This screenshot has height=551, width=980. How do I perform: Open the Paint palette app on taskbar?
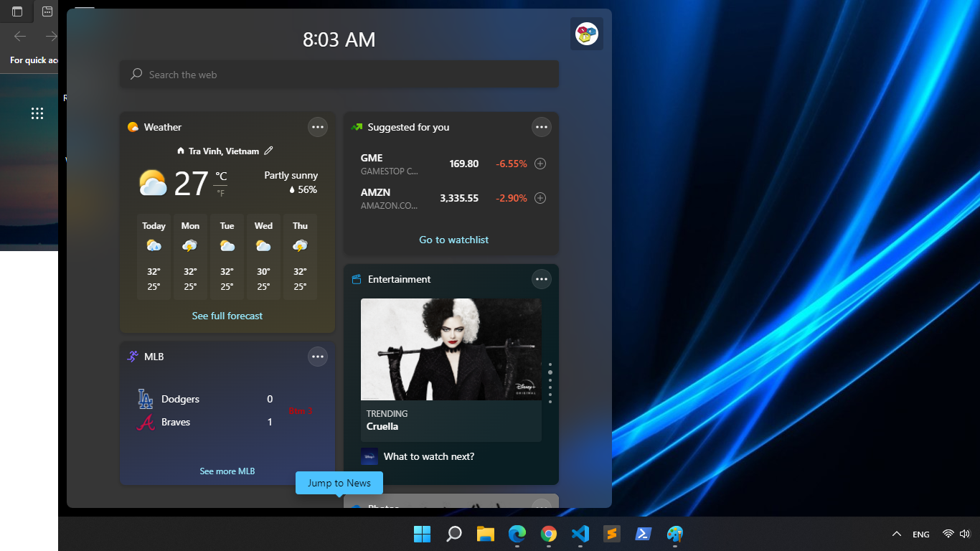pos(675,534)
